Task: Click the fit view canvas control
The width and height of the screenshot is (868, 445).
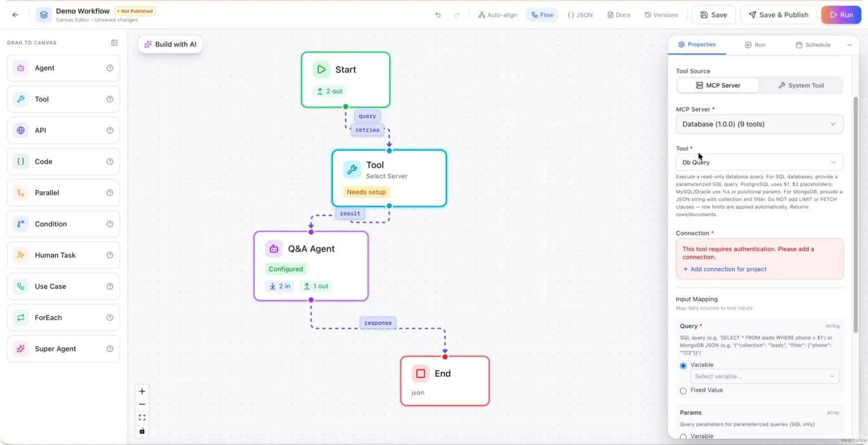Action: tap(142, 417)
